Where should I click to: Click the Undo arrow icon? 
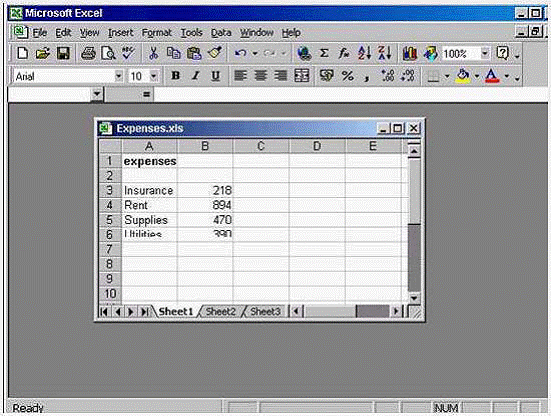(240, 53)
